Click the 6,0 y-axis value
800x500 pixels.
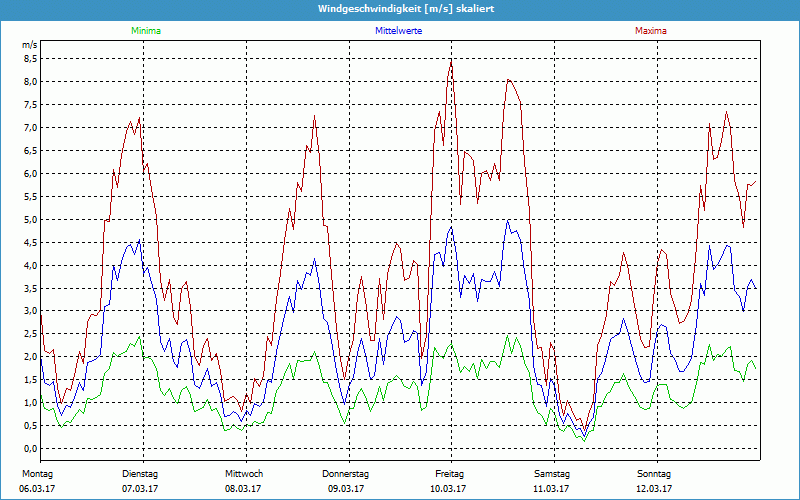(x=31, y=173)
